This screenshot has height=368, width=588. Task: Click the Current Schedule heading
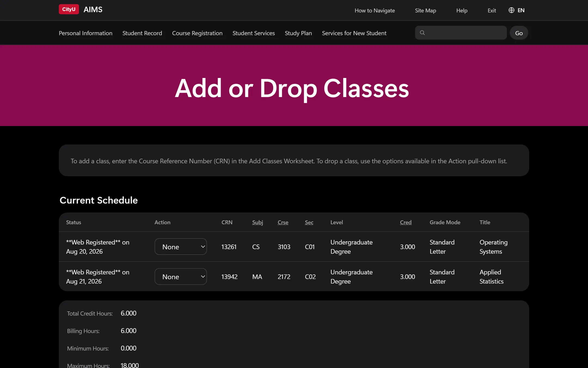99,200
